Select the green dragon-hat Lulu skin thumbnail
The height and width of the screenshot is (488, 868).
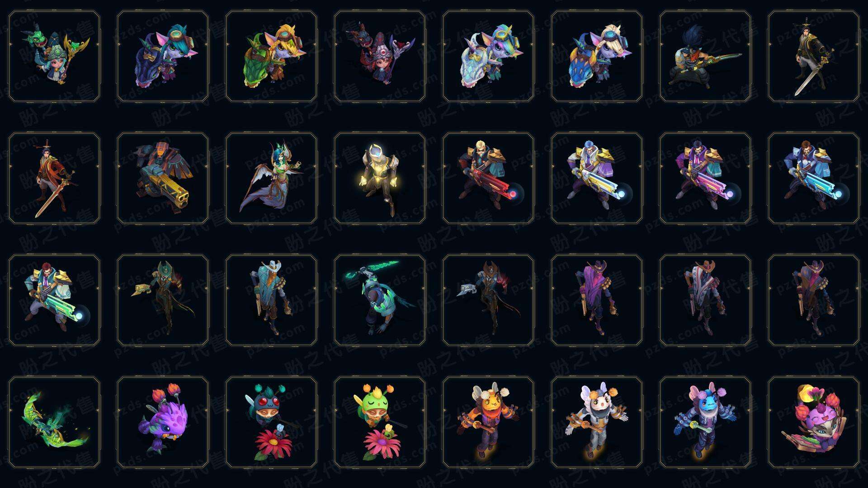(x=54, y=56)
